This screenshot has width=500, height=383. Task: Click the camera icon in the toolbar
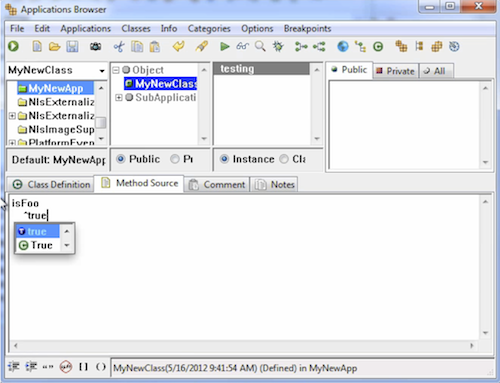(95, 46)
